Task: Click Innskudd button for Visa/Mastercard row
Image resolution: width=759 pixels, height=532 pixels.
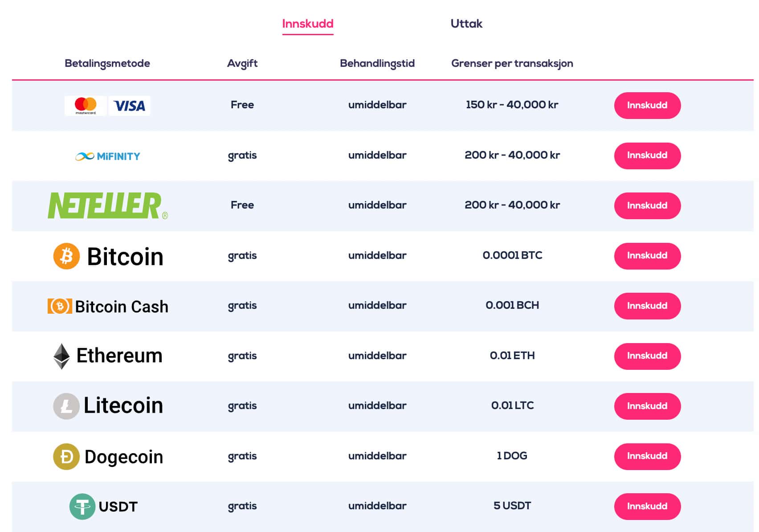Action: [x=647, y=106]
